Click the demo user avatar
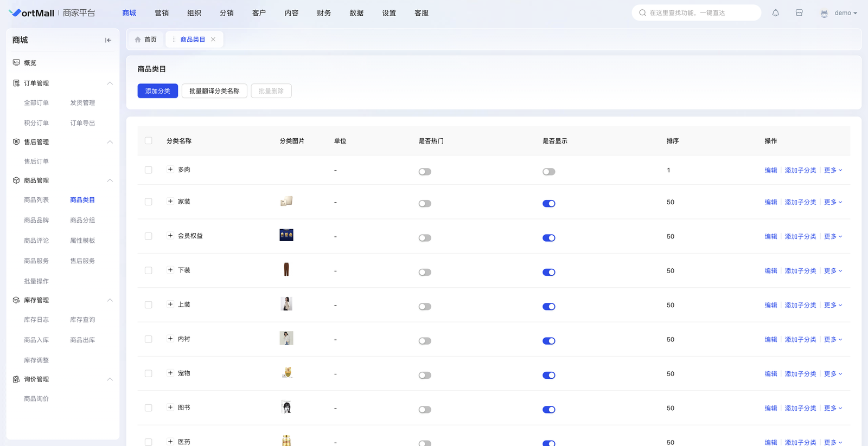868x446 pixels. point(824,14)
